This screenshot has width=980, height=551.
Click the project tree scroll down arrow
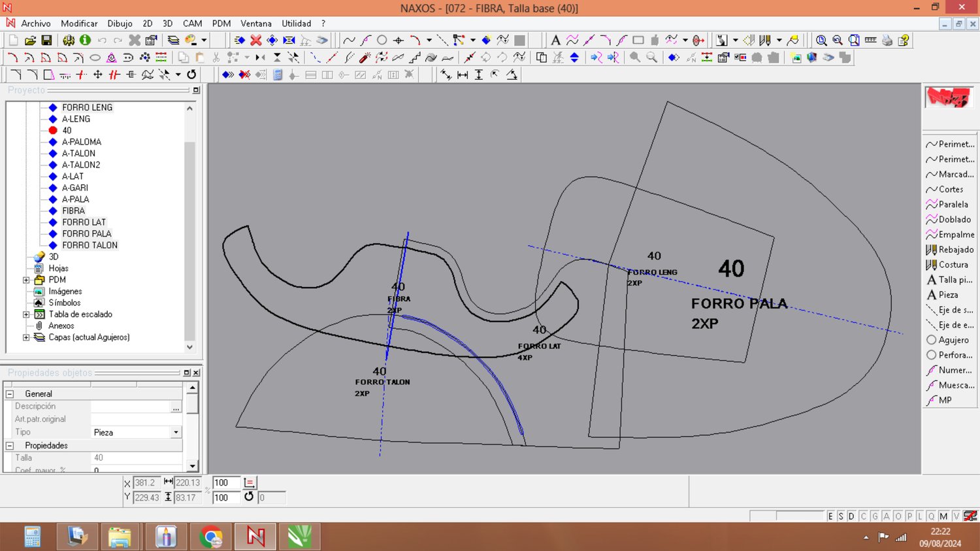tap(190, 347)
